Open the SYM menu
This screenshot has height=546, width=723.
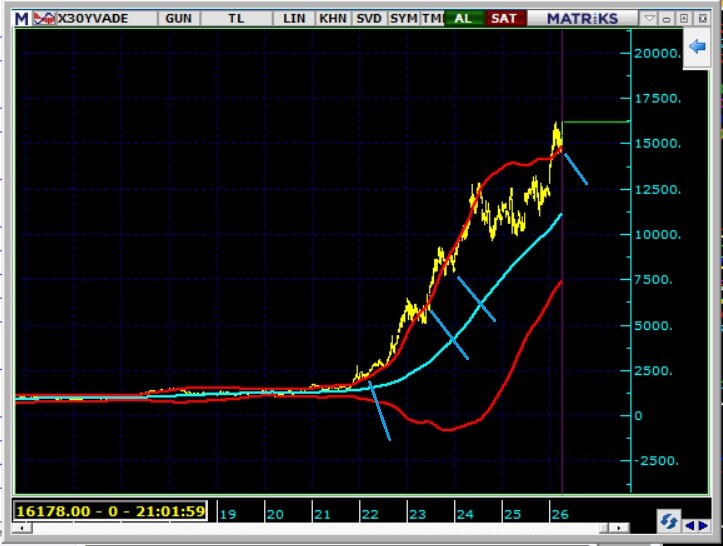403,18
